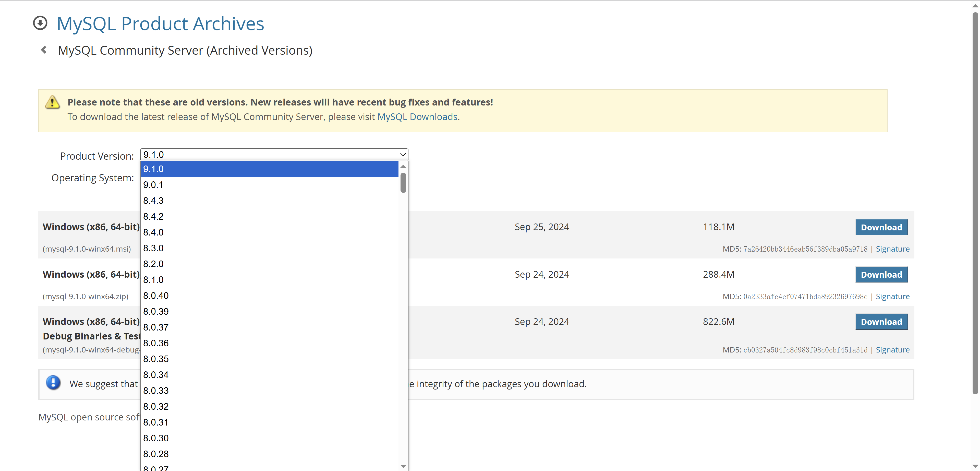
Task: Collapse the Product Version dropdown arrow
Action: (403, 155)
